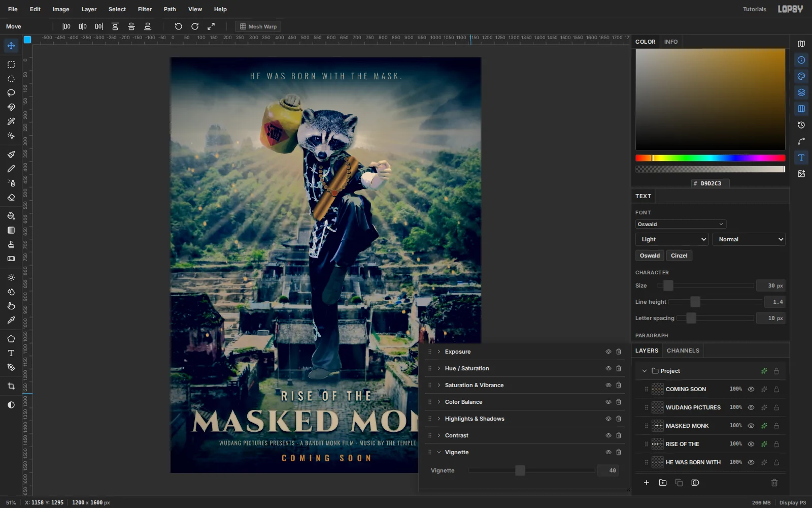Select the Eyedropper tool

coord(11,320)
